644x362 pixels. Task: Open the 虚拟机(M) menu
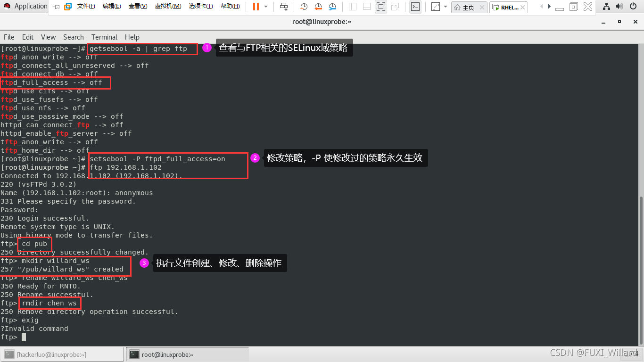(168, 7)
